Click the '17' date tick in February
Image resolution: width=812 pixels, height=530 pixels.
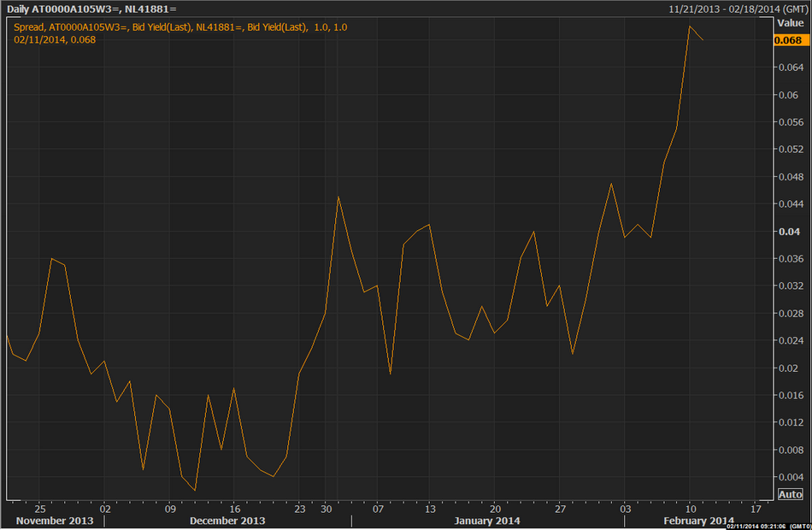[x=755, y=507]
